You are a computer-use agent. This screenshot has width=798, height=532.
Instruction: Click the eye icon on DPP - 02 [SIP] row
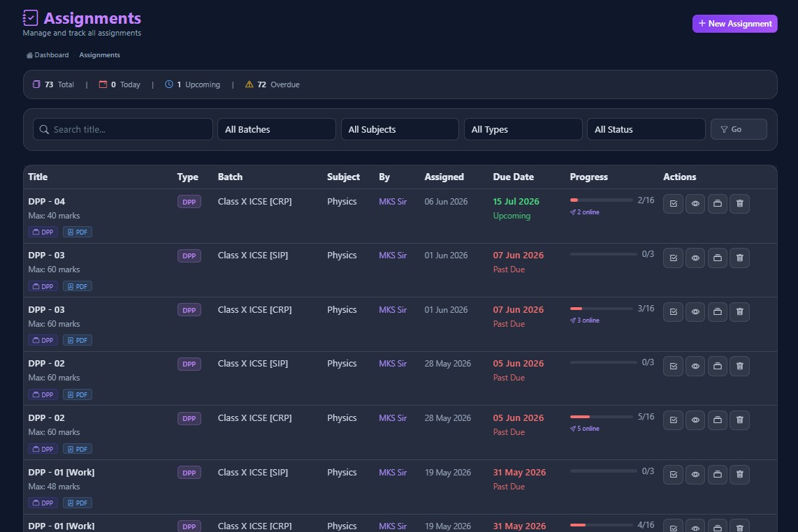coord(695,367)
